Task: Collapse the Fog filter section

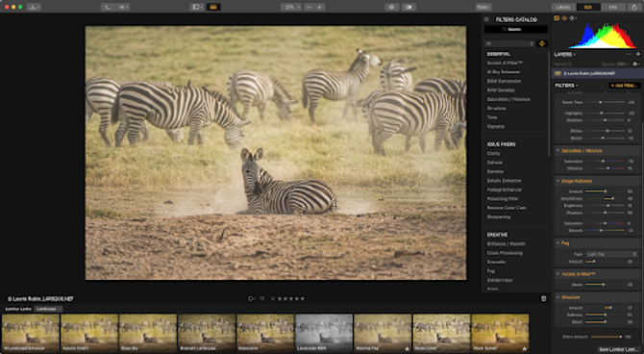Action: coord(557,243)
